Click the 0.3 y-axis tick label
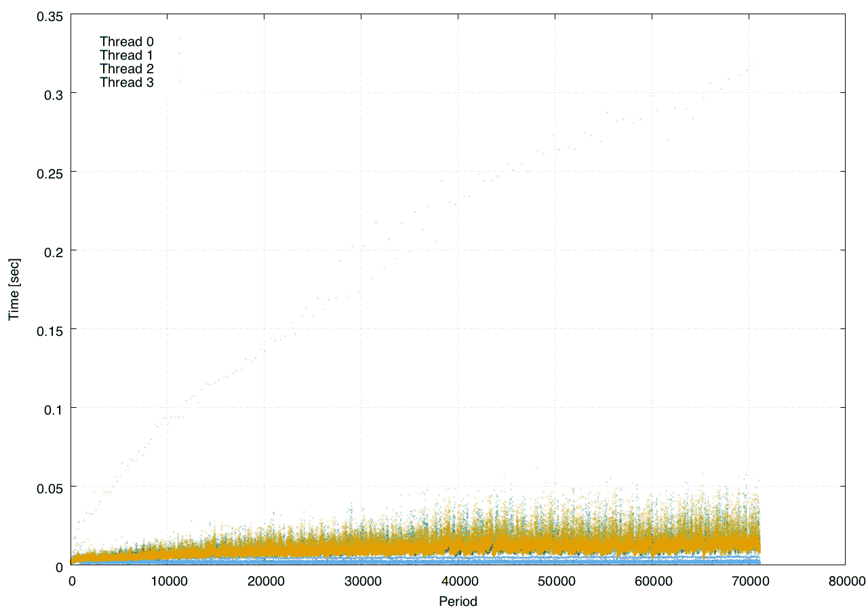Viewport: 868px width, 608px height. pyautogui.click(x=52, y=94)
